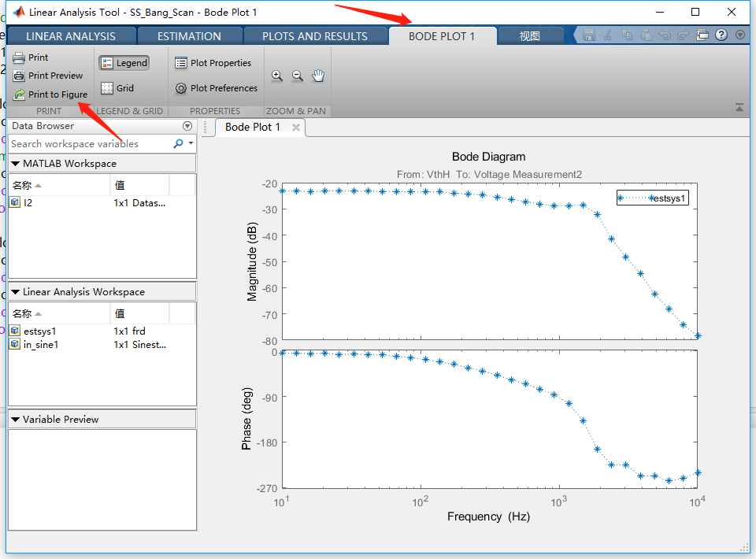This screenshot has height=559, width=756.
Task: Select the Zoom In tool
Action: coord(276,76)
